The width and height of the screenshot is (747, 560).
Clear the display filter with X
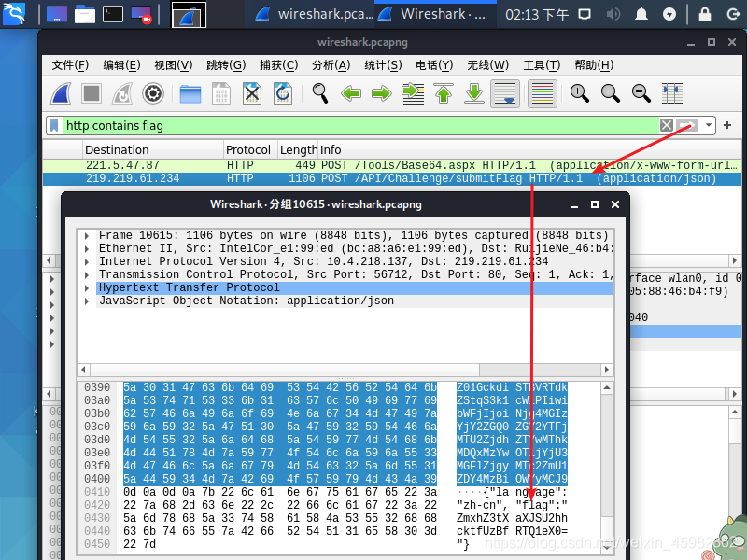pos(667,125)
